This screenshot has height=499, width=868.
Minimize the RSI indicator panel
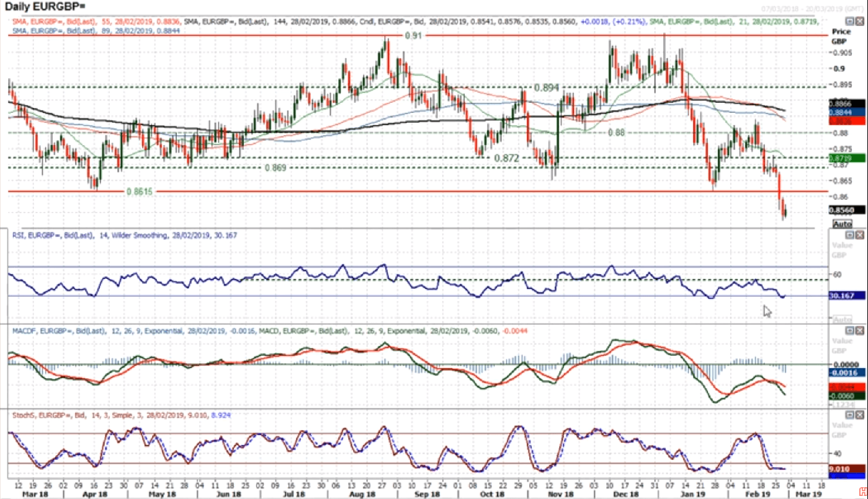click(849, 236)
